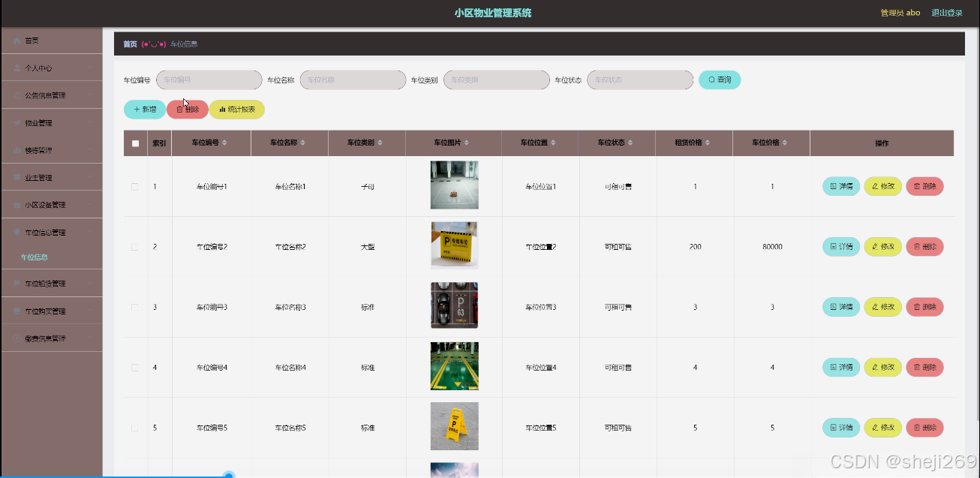Open 详情 details for 车位编号1
The width and height of the screenshot is (980, 478).
[x=840, y=186]
